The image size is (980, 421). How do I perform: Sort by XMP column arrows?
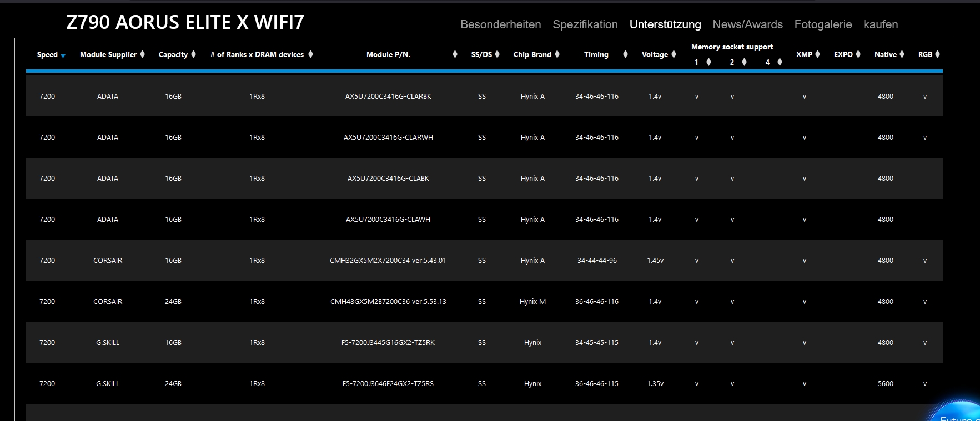[x=817, y=54]
